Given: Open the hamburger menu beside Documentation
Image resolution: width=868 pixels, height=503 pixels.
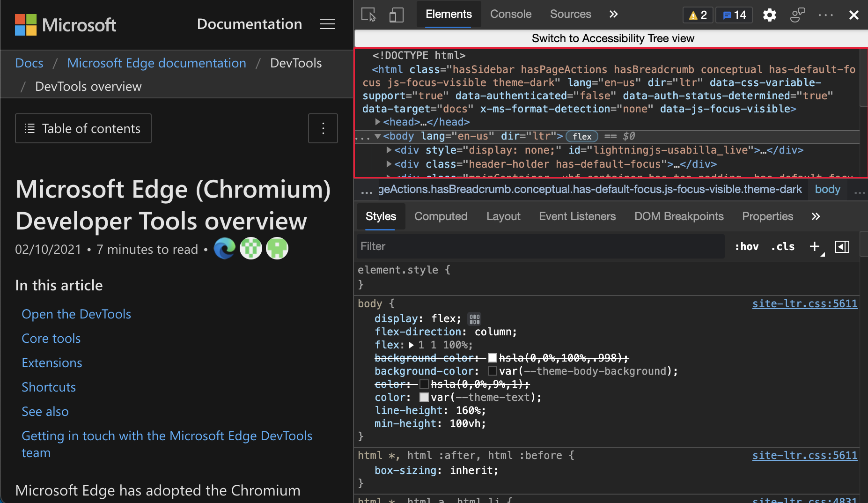Looking at the screenshot, I should [327, 24].
